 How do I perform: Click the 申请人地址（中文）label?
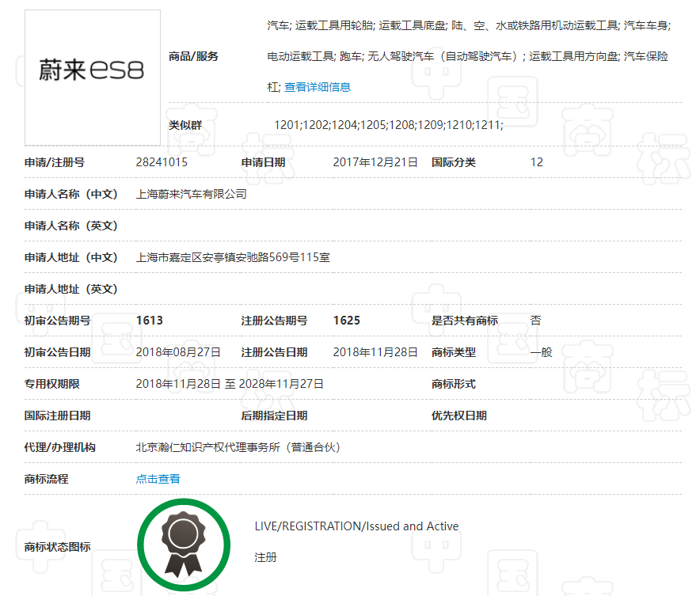[x=71, y=257]
